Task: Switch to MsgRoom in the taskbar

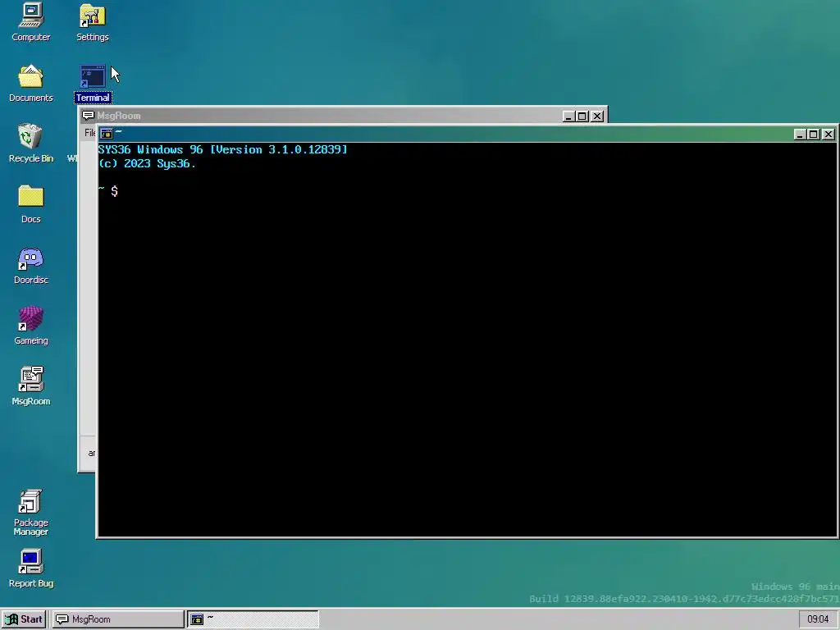Action: click(117, 619)
